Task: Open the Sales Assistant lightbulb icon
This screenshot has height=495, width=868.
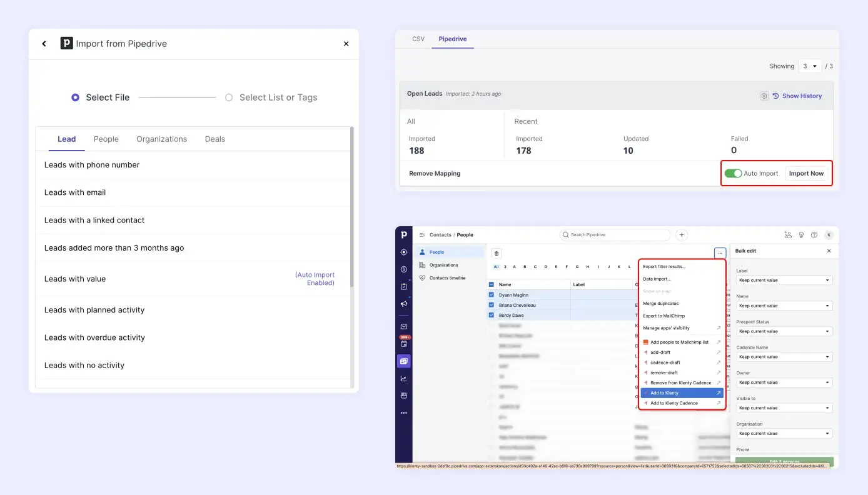Action: pos(801,235)
